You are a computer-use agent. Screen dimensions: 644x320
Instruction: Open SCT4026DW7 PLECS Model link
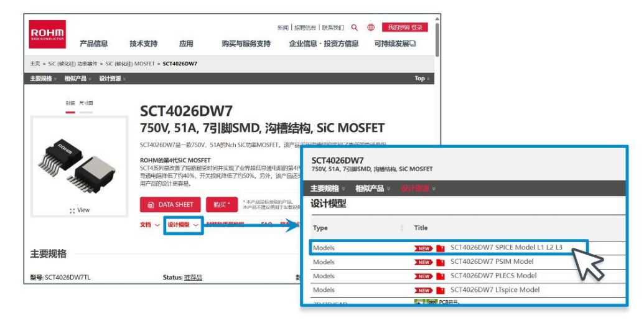point(493,276)
